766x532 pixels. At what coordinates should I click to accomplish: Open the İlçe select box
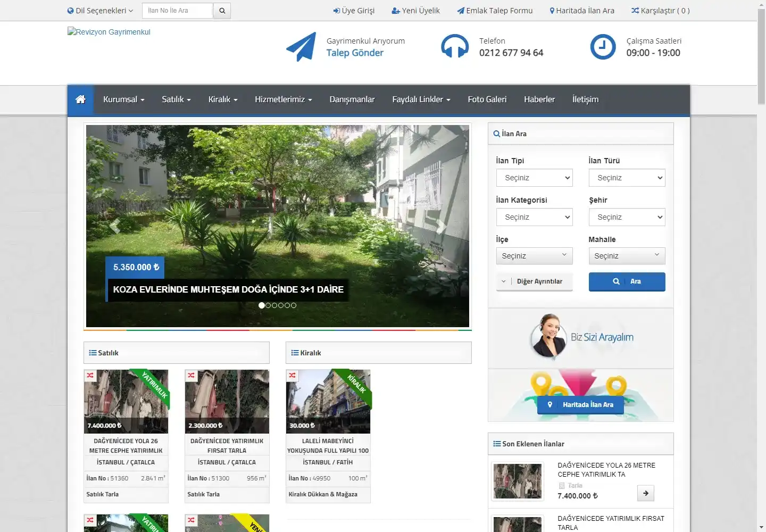535,256
